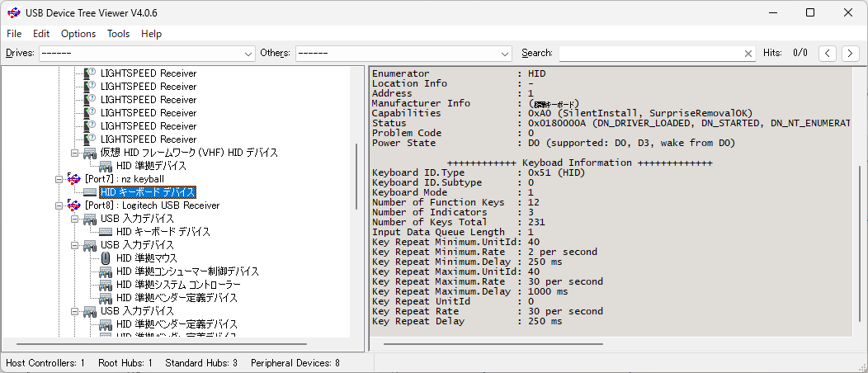Select HID 準拠システム コントローラー in the tree
The width and height of the screenshot is (868, 373).
coord(178,285)
